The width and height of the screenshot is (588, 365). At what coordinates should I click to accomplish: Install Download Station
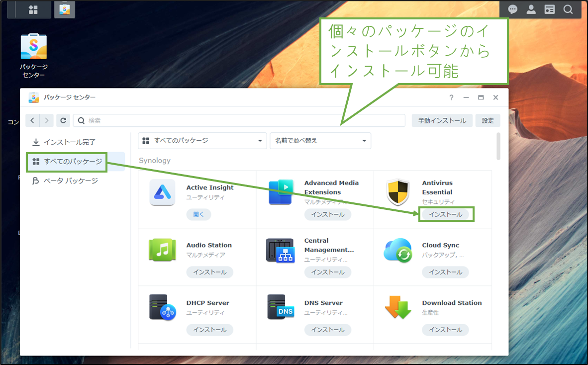[x=446, y=330]
